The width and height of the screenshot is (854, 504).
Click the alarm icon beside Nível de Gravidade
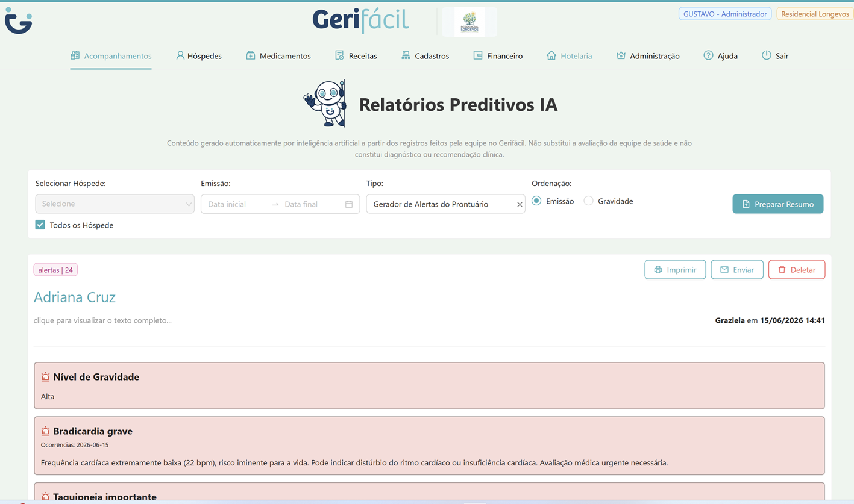pyautogui.click(x=45, y=377)
